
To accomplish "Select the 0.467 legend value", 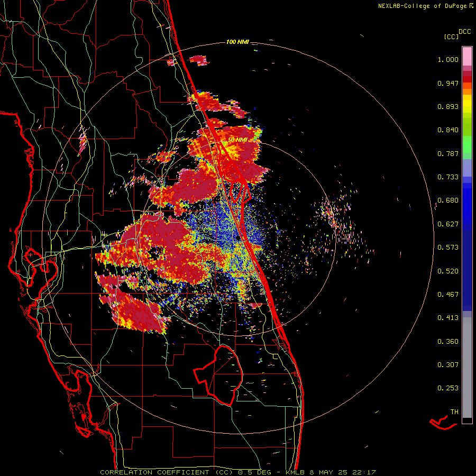I will coord(448,295).
